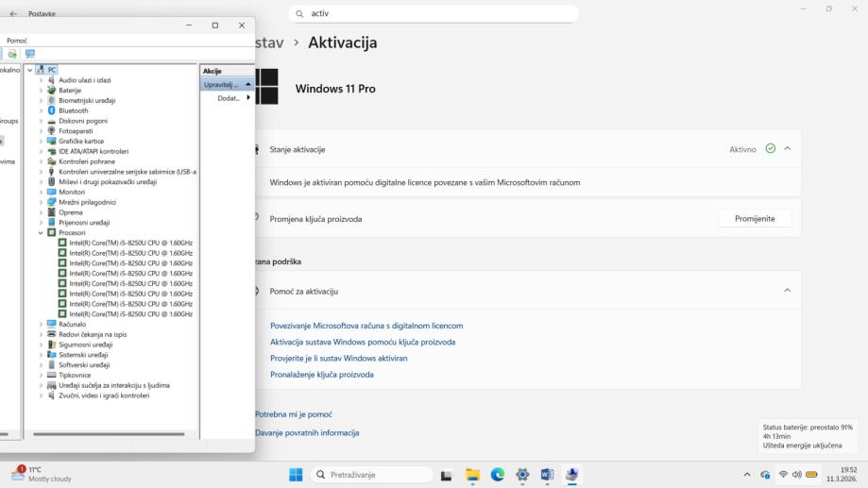Click the horizontal scrollbar in device tree

109,434
